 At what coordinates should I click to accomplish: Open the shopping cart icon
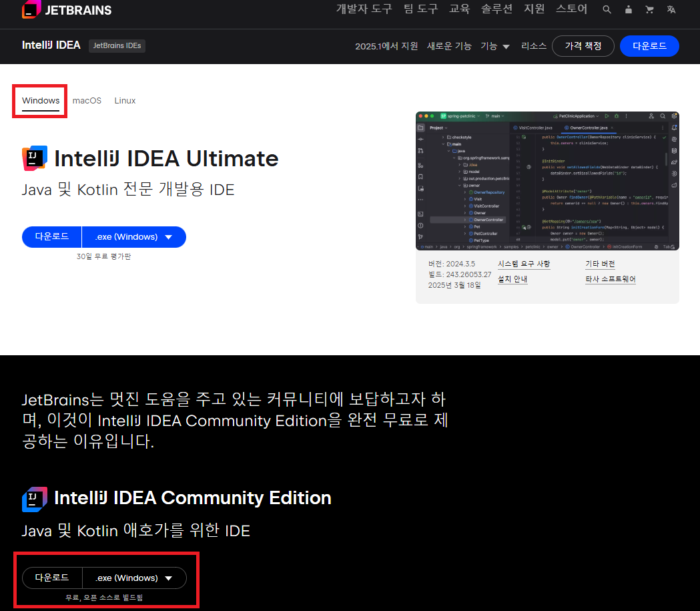pyautogui.click(x=649, y=9)
